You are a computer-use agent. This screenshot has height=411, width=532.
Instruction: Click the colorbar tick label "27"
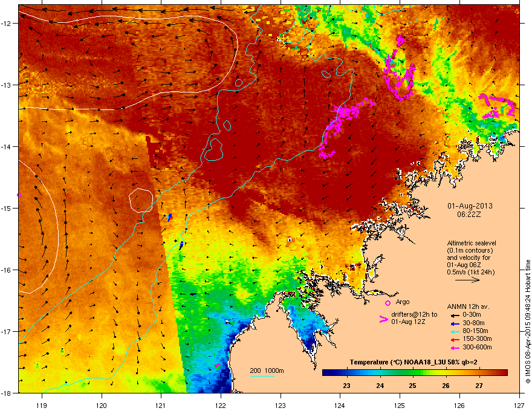tap(479, 386)
